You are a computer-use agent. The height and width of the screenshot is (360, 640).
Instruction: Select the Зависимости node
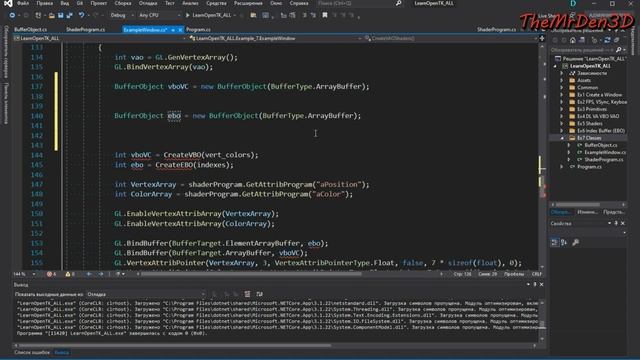pos(592,73)
